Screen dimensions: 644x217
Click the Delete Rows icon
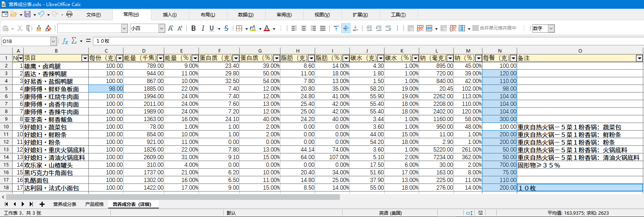coord(420,28)
